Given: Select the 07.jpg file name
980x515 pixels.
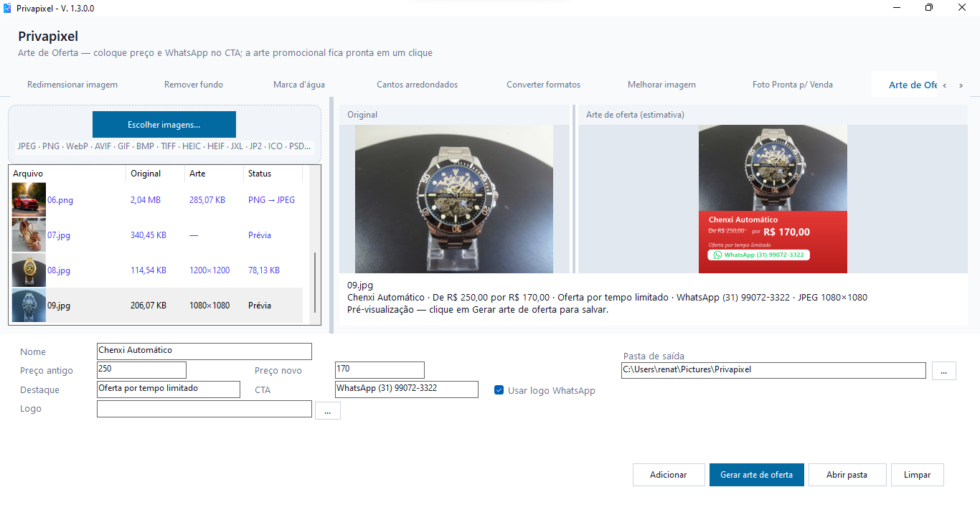Looking at the screenshot, I should 59,235.
